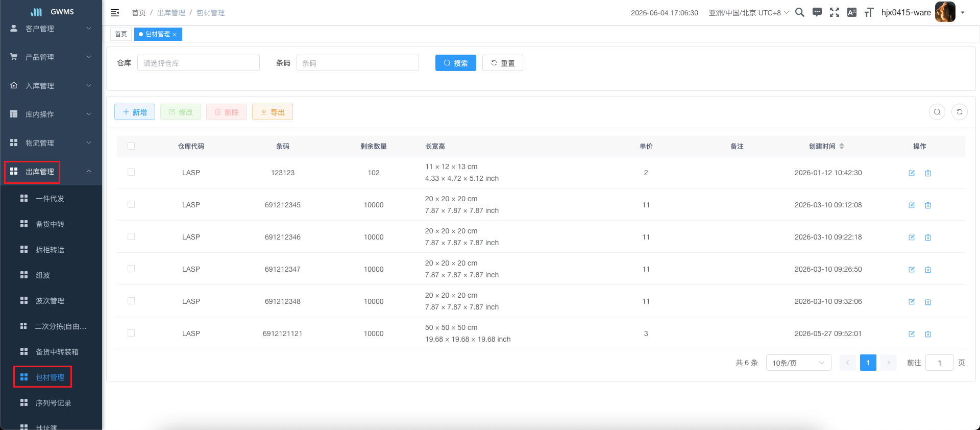Edit the row with barcode 123123
Image resolution: width=980 pixels, height=430 pixels.
coord(912,173)
